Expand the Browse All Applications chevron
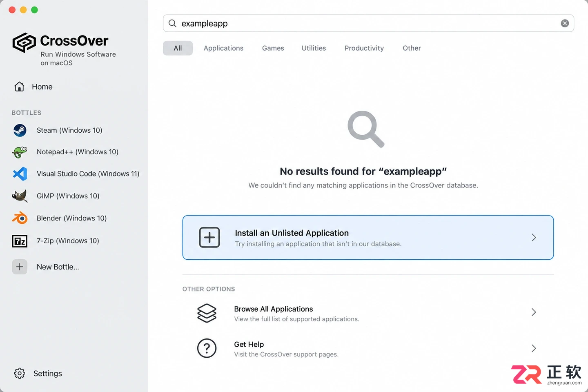 pos(534,312)
